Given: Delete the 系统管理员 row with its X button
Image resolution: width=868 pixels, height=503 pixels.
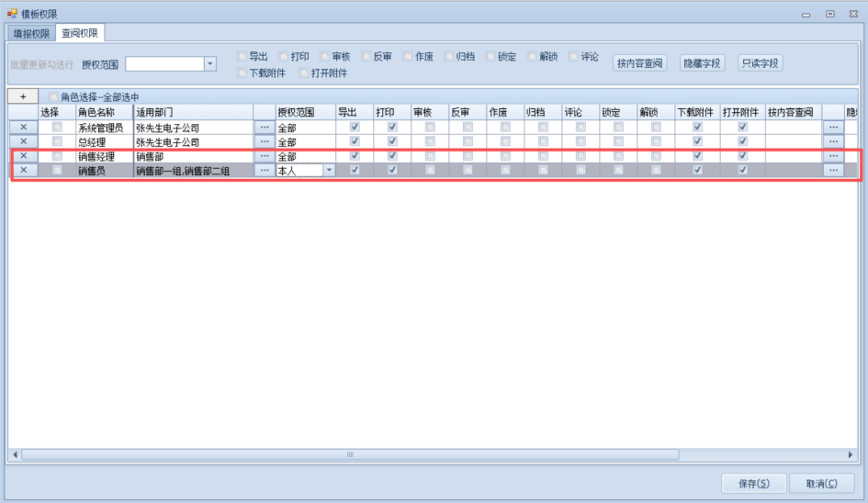Looking at the screenshot, I should coord(23,128).
